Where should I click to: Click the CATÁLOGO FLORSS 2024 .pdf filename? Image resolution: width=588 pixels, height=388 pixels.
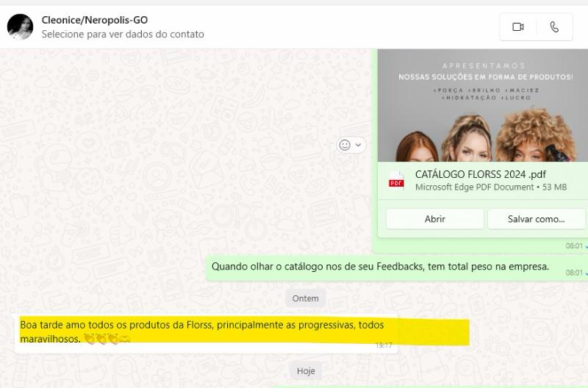tap(481, 174)
